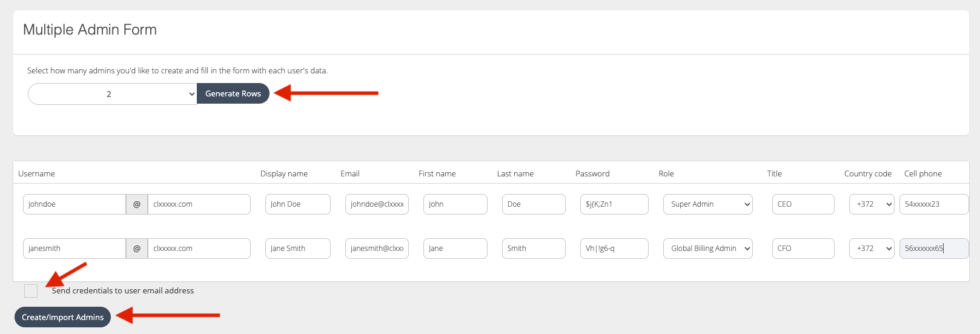Click the johndoe username field

(74, 204)
